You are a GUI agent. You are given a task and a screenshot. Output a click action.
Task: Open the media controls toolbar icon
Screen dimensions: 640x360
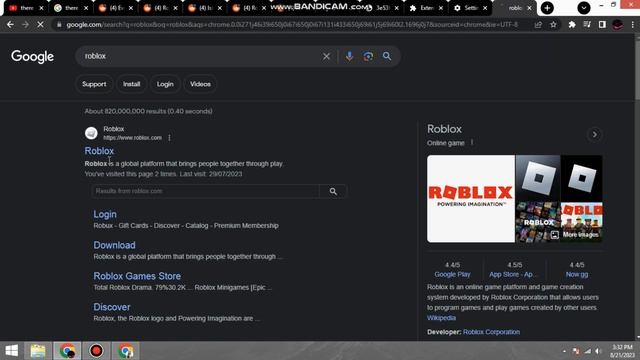click(587, 25)
